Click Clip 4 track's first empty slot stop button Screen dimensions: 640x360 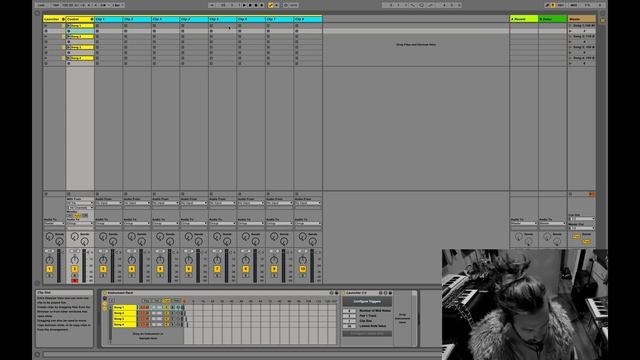coord(183,26)
